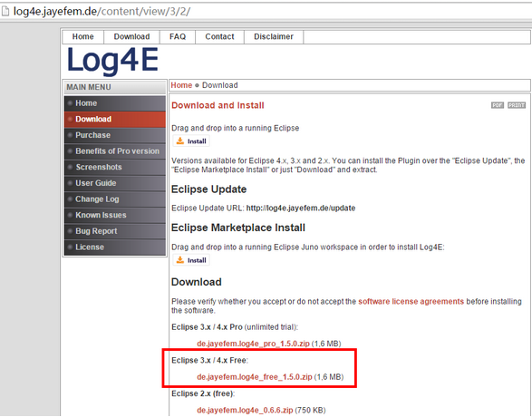Viewport: 532px width, 417px height.
Task: Open Change Log menu item
Action: (x=115, y=199)
